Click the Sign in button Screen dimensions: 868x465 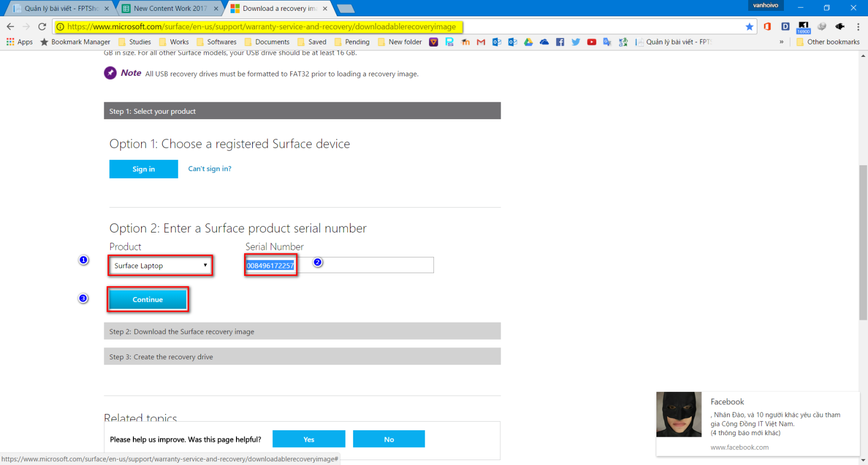[x=144, y=169]
